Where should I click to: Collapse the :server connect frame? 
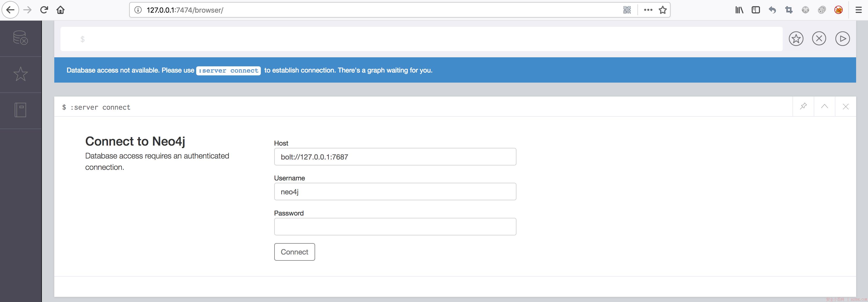tap(825, 107)
